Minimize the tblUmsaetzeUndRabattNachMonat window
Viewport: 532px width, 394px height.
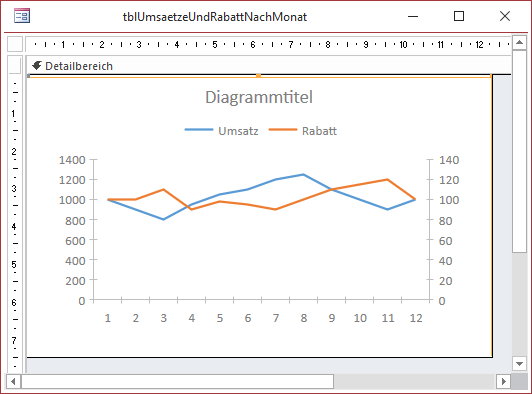tap(413, 16)
